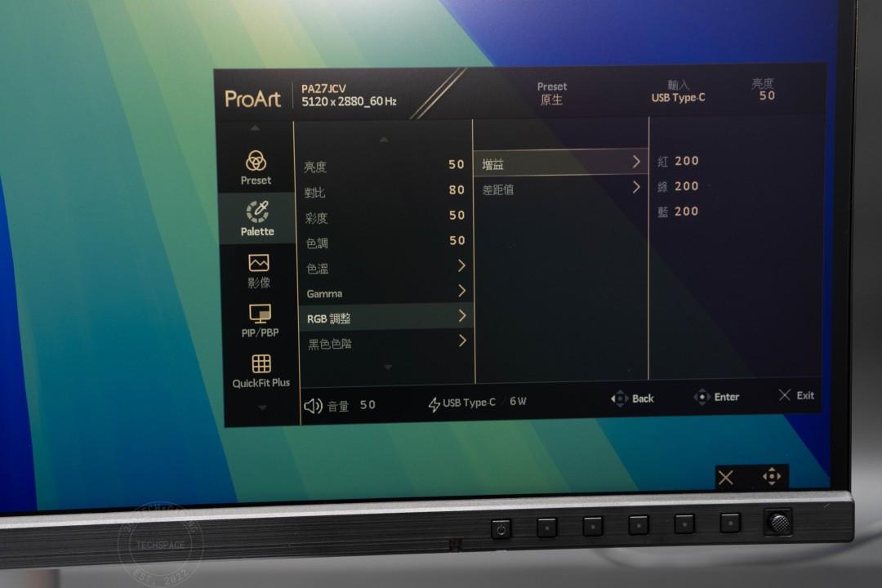
Task: Click the header 亮度 50 status
Action: [764, 90]
